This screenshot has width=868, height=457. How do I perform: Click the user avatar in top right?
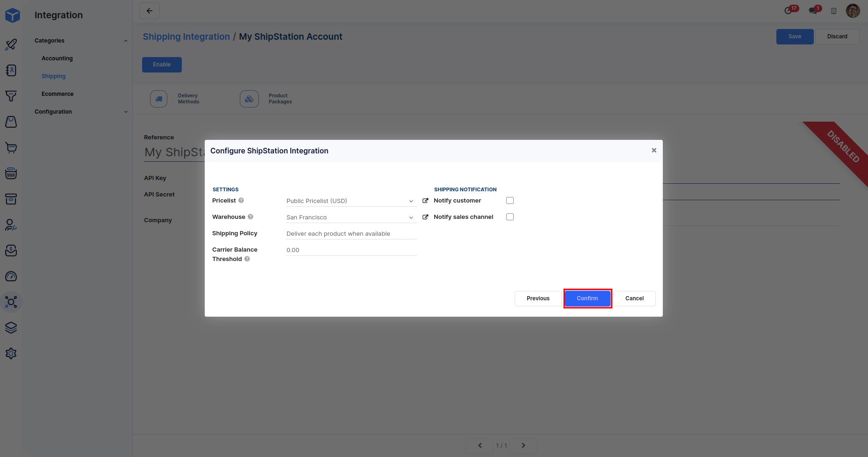tap(853, 11)
